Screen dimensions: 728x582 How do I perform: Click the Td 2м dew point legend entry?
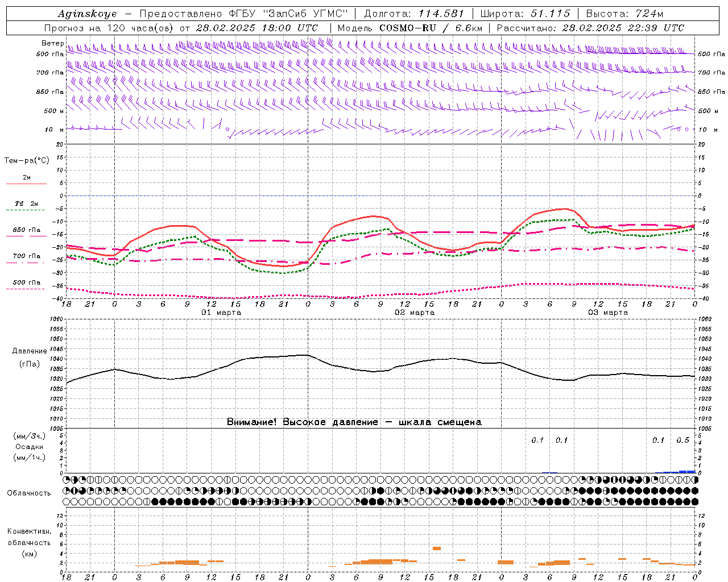click(x=27, y=203)
